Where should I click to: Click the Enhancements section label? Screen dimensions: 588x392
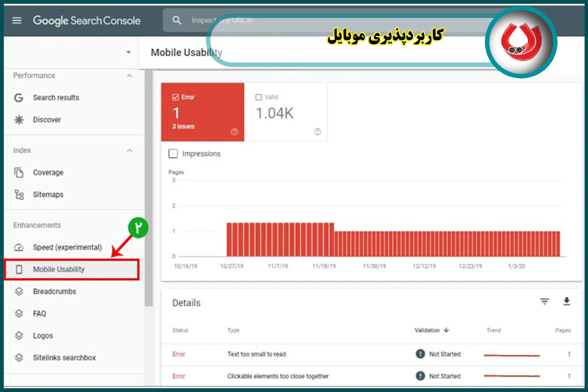click(x=37, y=225)
